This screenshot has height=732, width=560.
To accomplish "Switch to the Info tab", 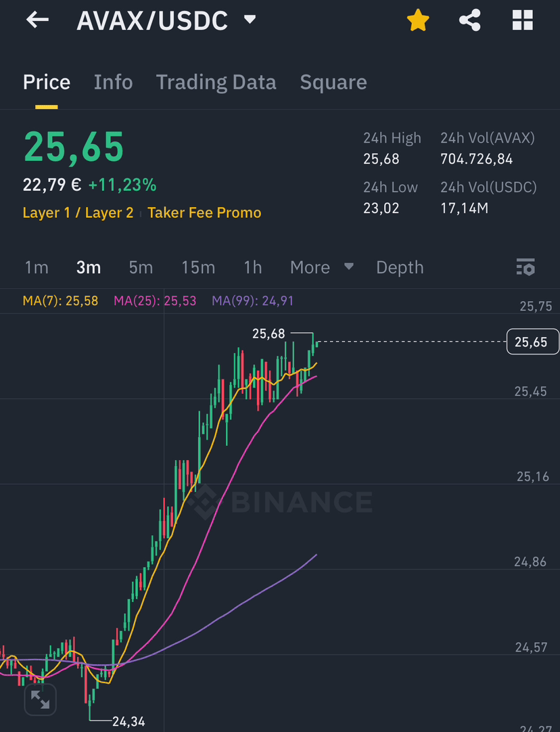I will (114, 82).
